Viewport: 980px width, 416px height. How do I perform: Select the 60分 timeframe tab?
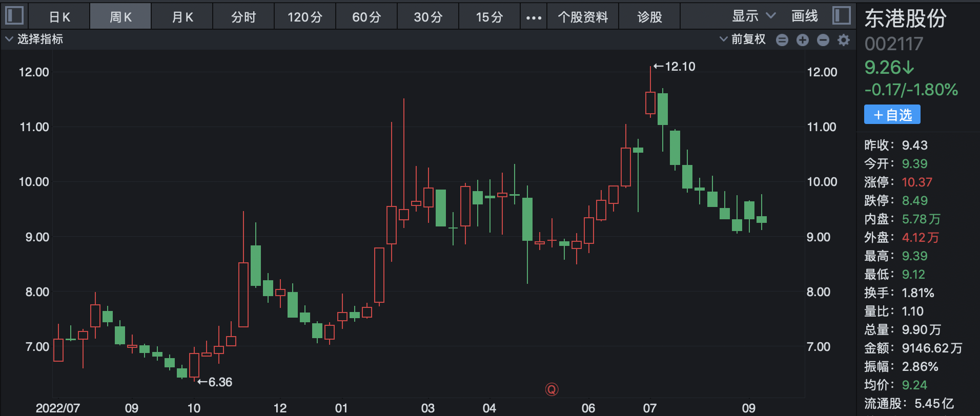(366, 17)
